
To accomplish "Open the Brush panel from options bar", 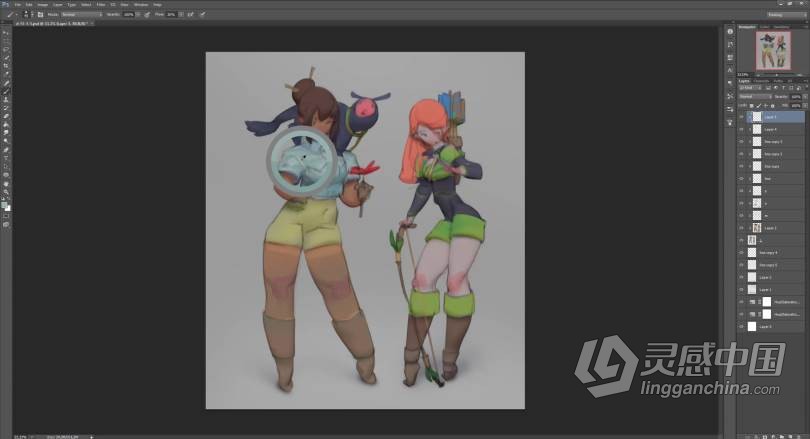I will click(40, 14).
